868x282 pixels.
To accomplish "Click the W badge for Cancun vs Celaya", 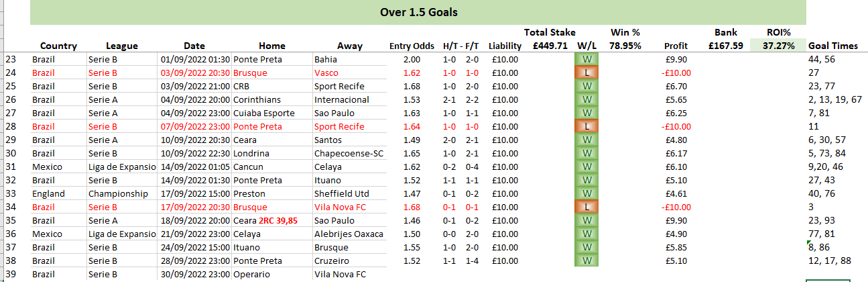I will [587, 167].
